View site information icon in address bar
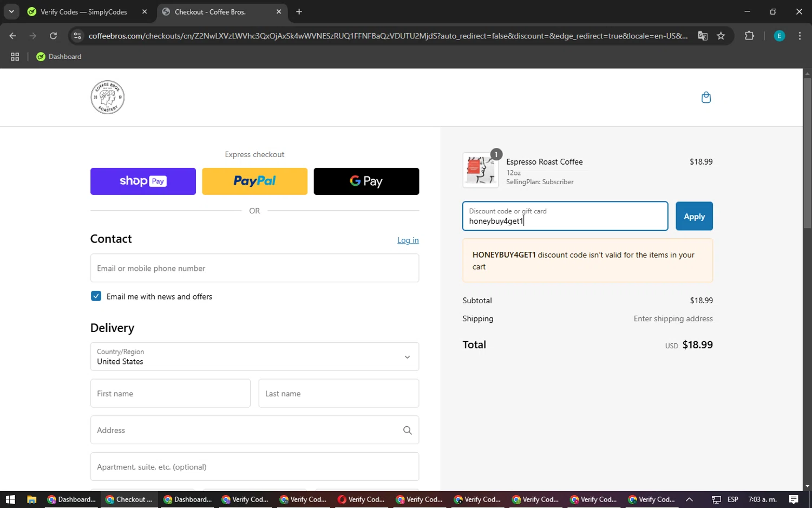 click(77, 36)
